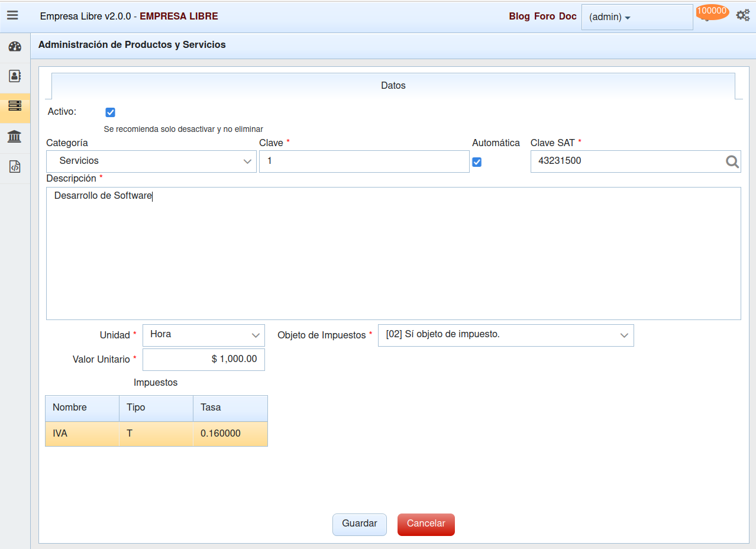Select the Datos tab
Viewport: 756px width, 549px height.
393,86
